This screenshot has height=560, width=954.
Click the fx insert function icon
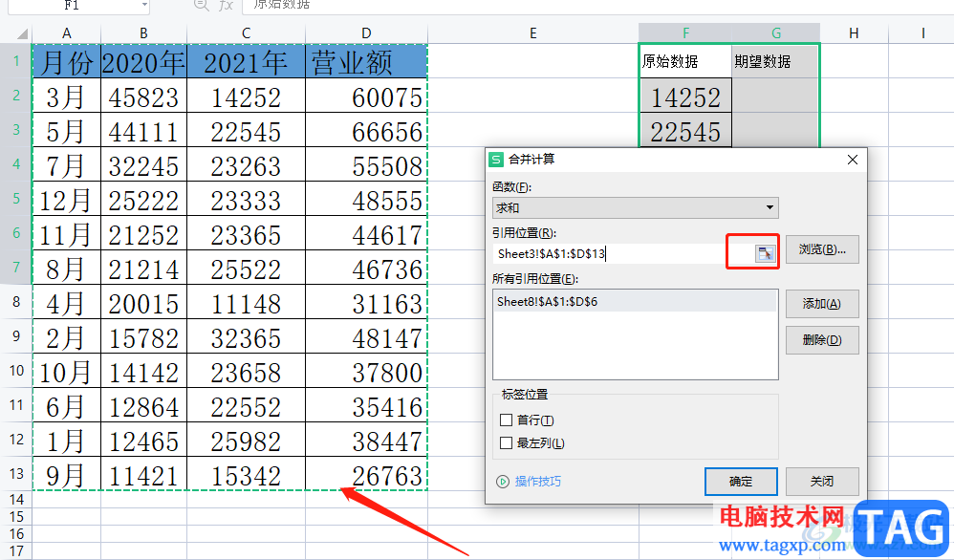pos(227,5)
